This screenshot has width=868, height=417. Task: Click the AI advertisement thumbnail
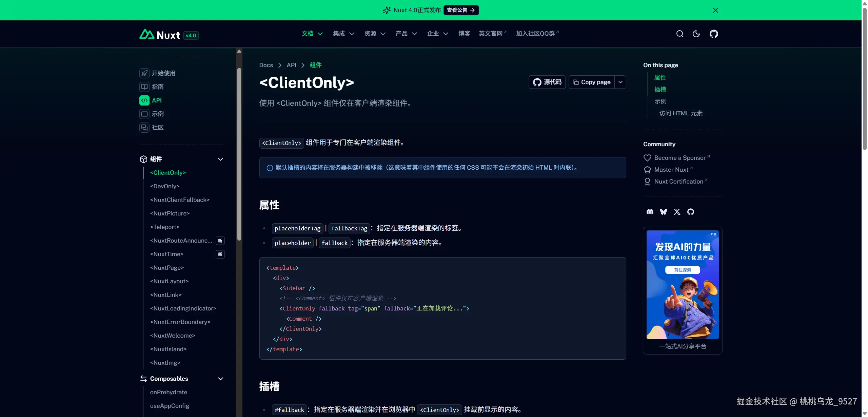click(x=682, y=284)
